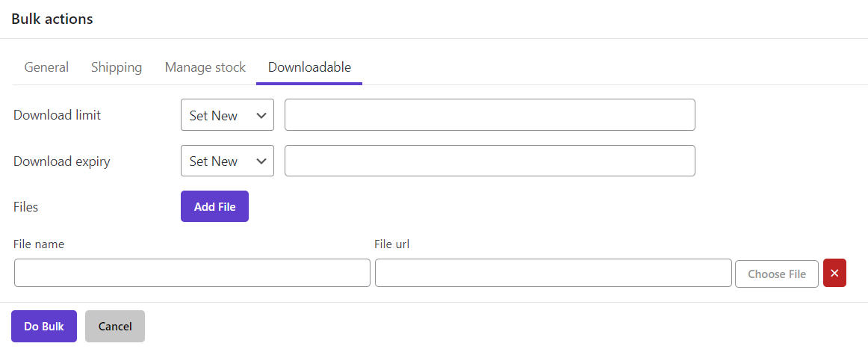Open the Shipping tab
The image size is (868, 364).
point(117,67)
